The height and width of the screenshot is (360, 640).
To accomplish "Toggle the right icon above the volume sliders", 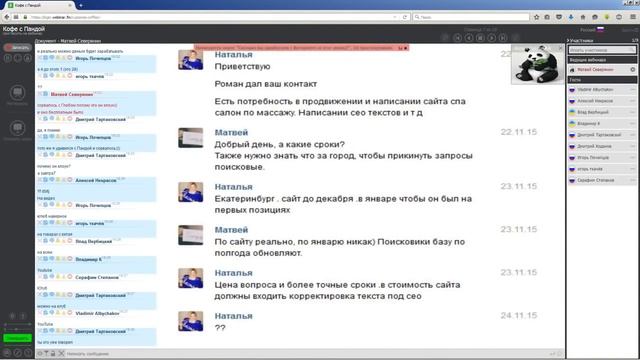I will click(x=23, y=316).
